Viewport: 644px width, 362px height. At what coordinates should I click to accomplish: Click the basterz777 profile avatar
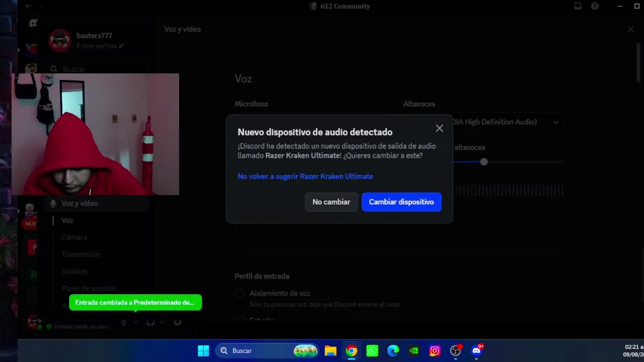point(60,40)
